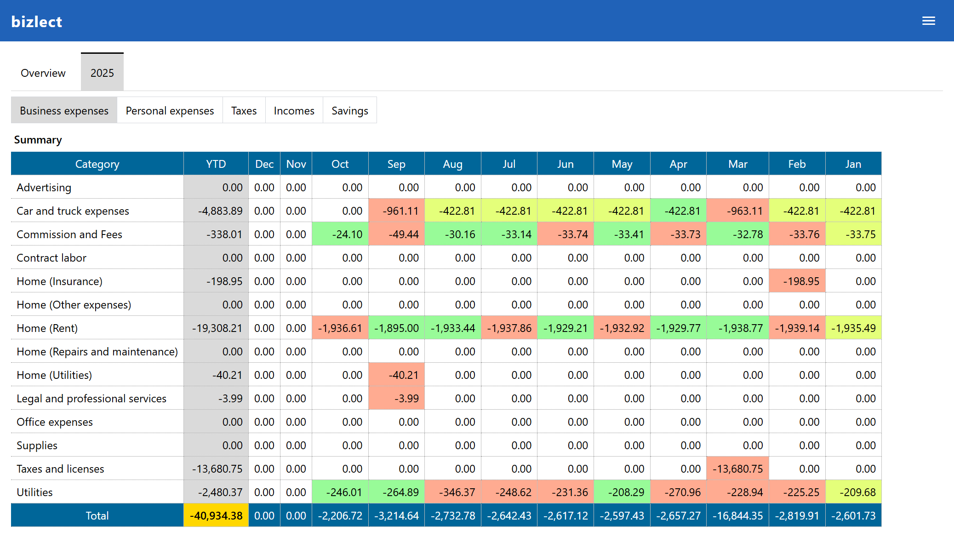Click the bizlect logo

tap(36, 21)
